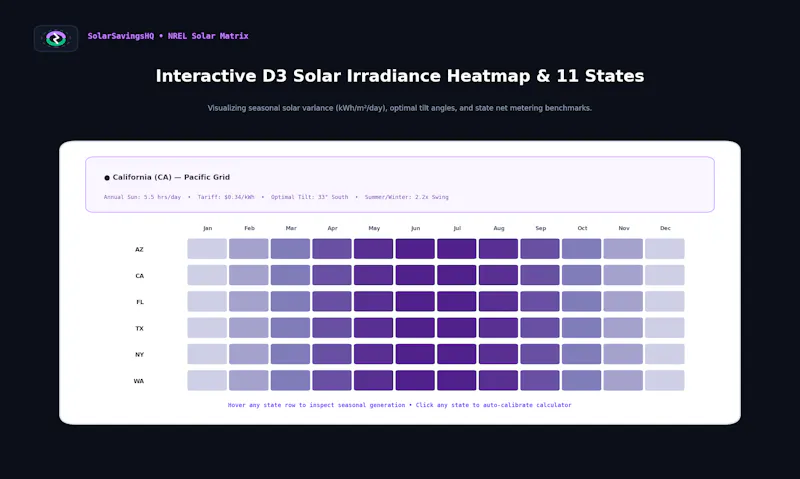Select the FL state row label
This screenshot has width=800, height=479.
click(140, 302)
